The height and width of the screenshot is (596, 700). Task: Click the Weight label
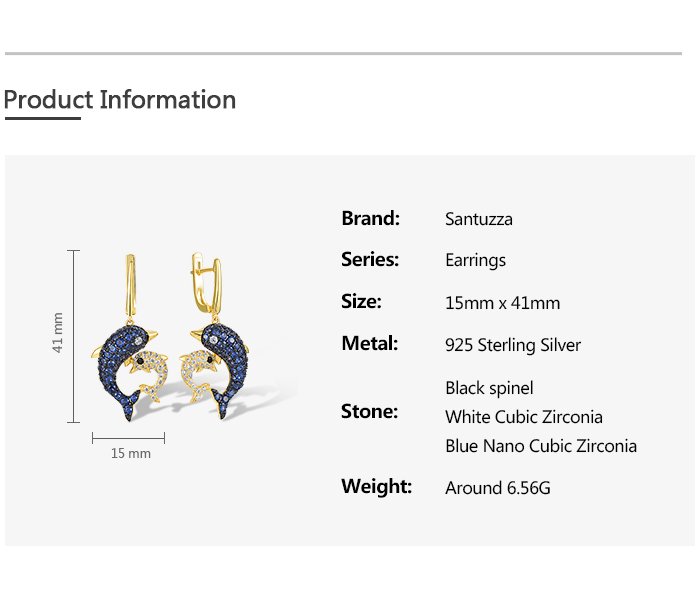coord(376,487)
